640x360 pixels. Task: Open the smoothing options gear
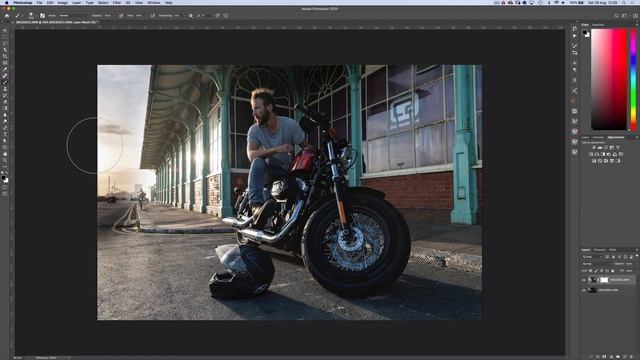(x=191, y=16)
